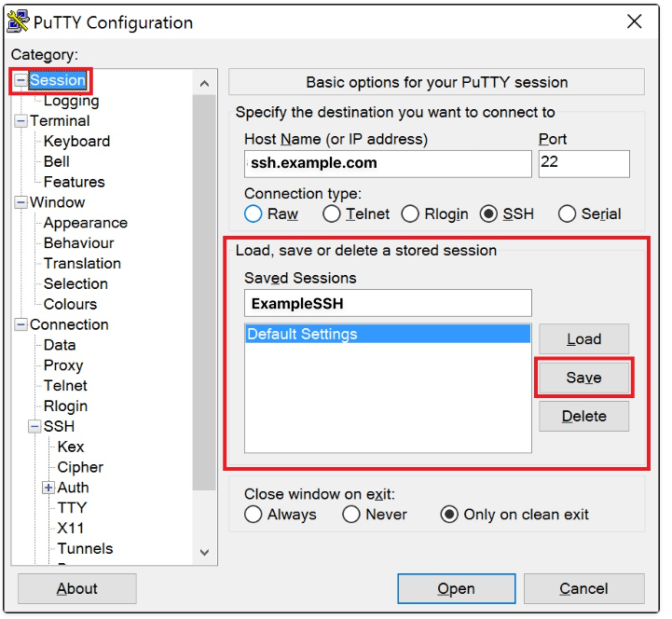Screen dimensions: 672x619
Task: Click the PuTTY icon in title bar
Action: [x=18, y=21]
